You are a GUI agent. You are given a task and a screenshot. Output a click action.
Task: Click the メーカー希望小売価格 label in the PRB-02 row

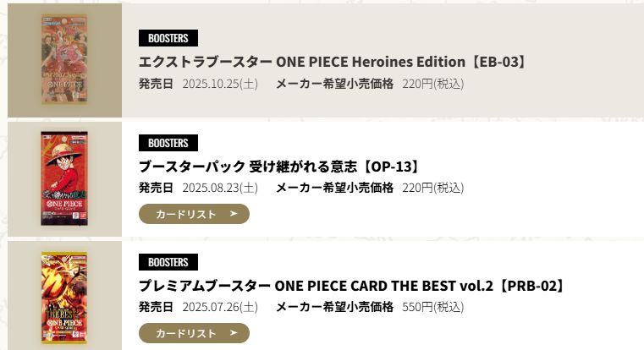click(334, 307)
